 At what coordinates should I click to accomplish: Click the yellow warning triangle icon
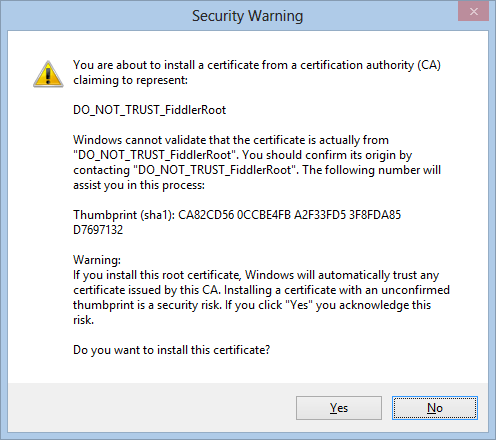pyautogui.click(x=48, y=74)
